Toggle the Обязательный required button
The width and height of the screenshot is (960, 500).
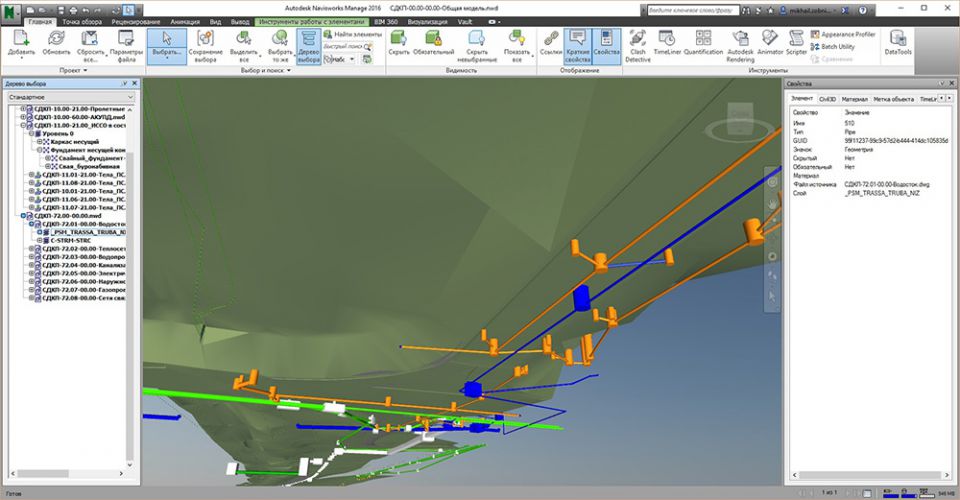[433, 45]
